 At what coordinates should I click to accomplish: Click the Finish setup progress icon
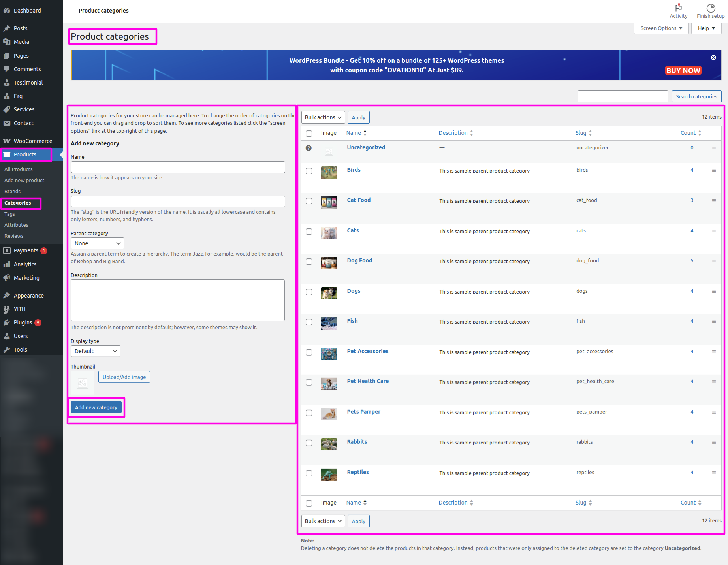click(x=710, y=8)
